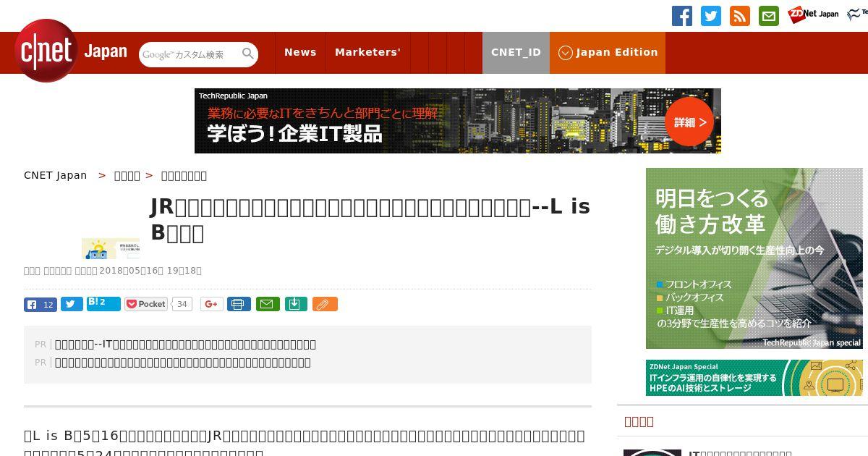Open the Facebook icon in top bar
Viewport: 868px width, 456px height.
[682, 16]
